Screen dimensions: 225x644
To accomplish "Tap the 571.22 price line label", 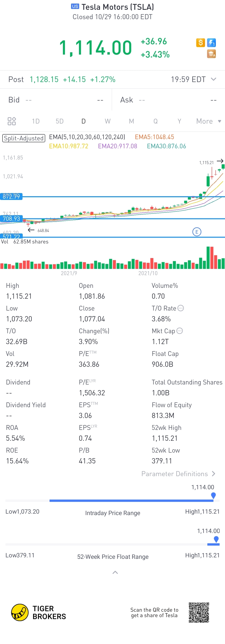I will (11, 236).
